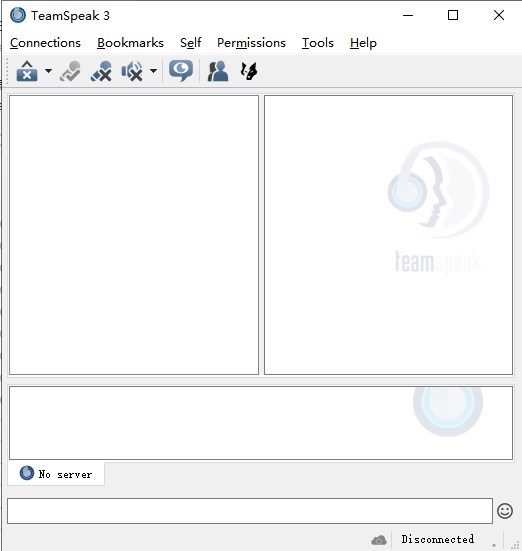This screenshot has width=522, height=551.
Task: Click the Disconnected status bar text
Action: [438, 539]
